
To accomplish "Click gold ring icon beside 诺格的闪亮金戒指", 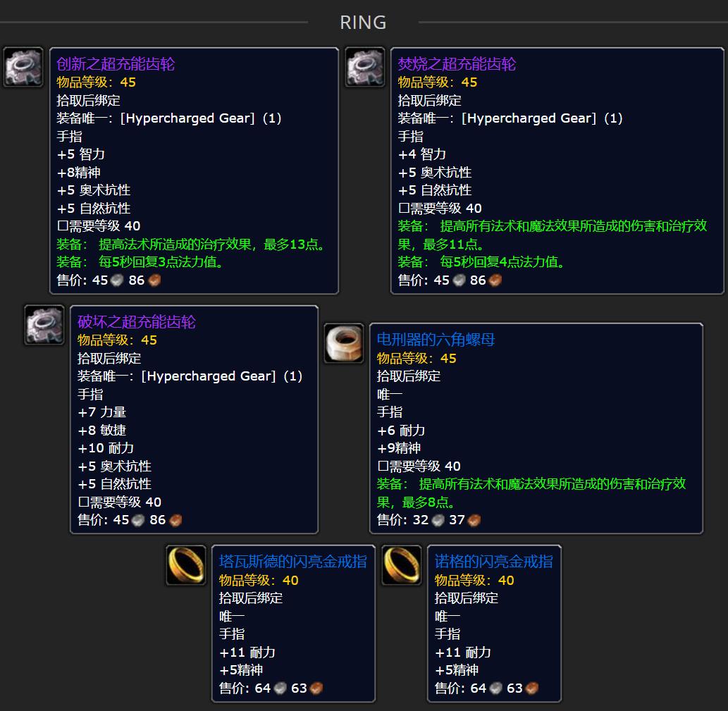I will point(402,565).
